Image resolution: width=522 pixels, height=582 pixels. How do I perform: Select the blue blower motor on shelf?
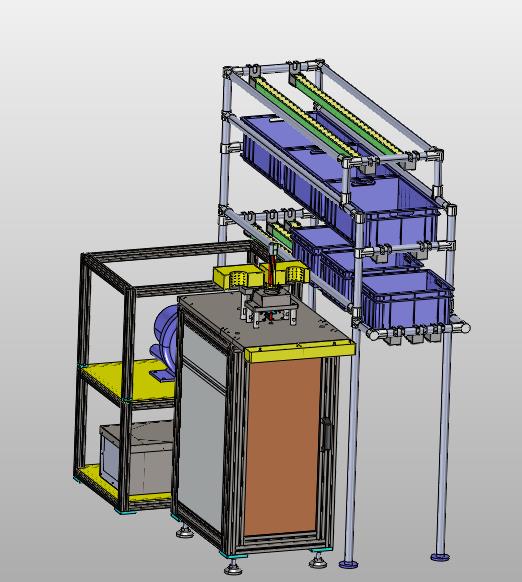pos(165,342)
